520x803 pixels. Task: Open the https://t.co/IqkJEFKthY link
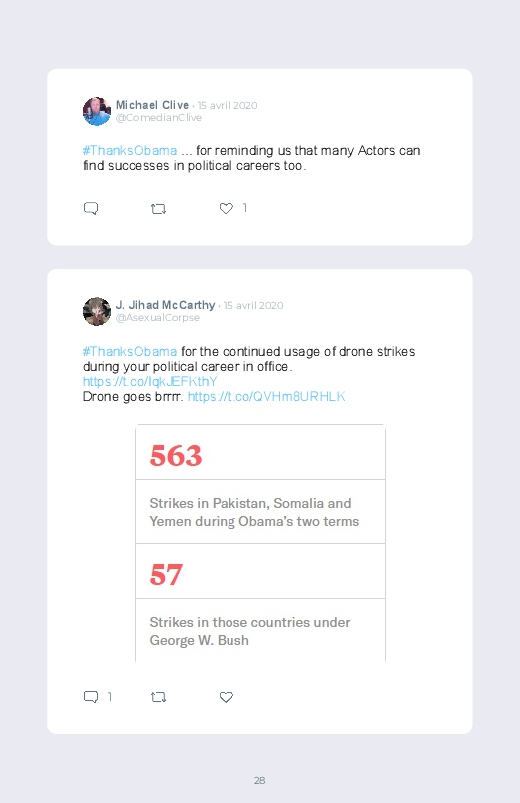click(150, 382)
